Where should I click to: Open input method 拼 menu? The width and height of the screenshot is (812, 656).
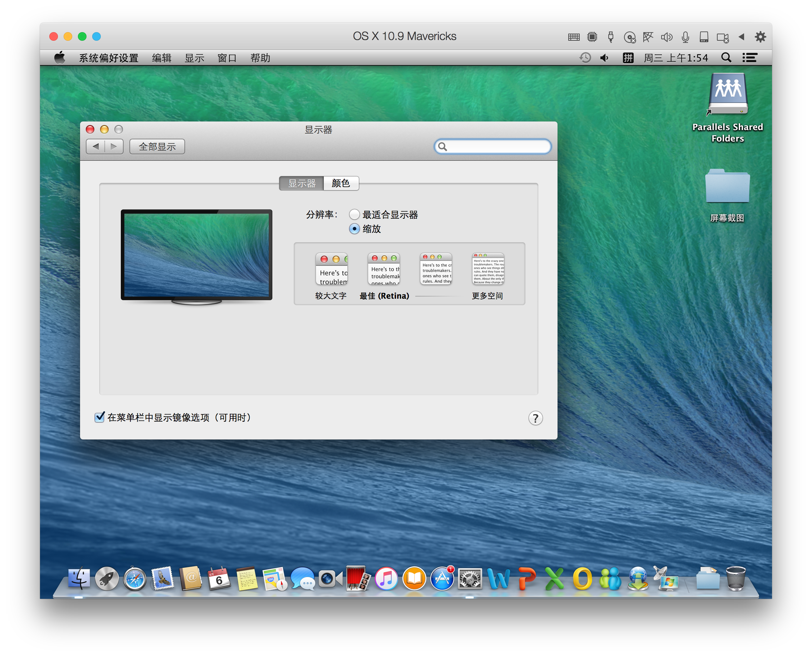(x=628, y=58)
